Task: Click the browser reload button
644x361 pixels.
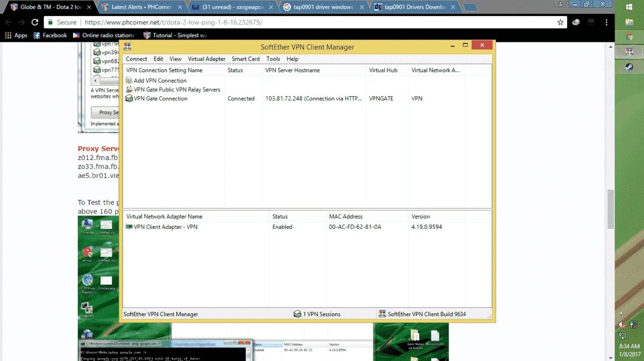Action: 35,23
